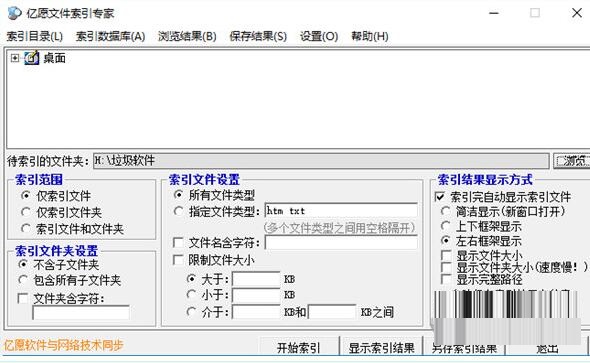Click the 小于 KB input field
The height and width of the screenshot is (363, 590).
click(256, 295)
